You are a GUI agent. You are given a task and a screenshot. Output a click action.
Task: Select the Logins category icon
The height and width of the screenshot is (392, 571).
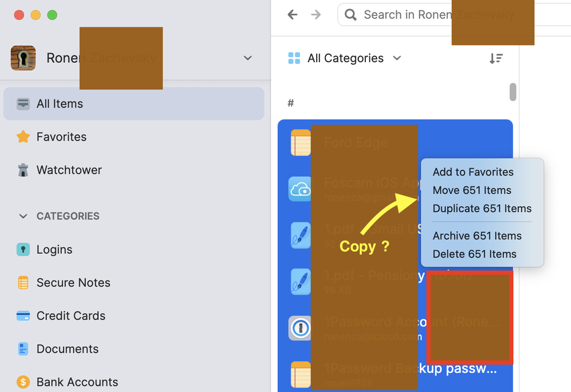tap(23, 250)
